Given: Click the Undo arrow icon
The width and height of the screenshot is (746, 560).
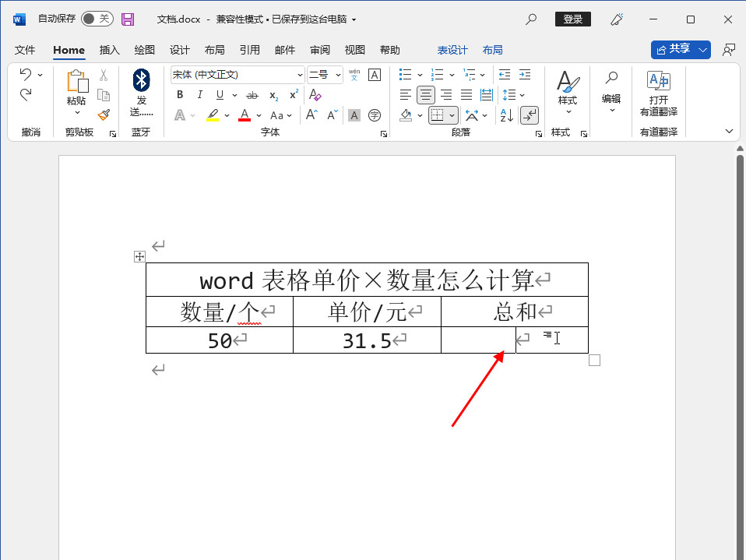Looking at the screenshot, I should pyautogui.click(x=26, y=74).
